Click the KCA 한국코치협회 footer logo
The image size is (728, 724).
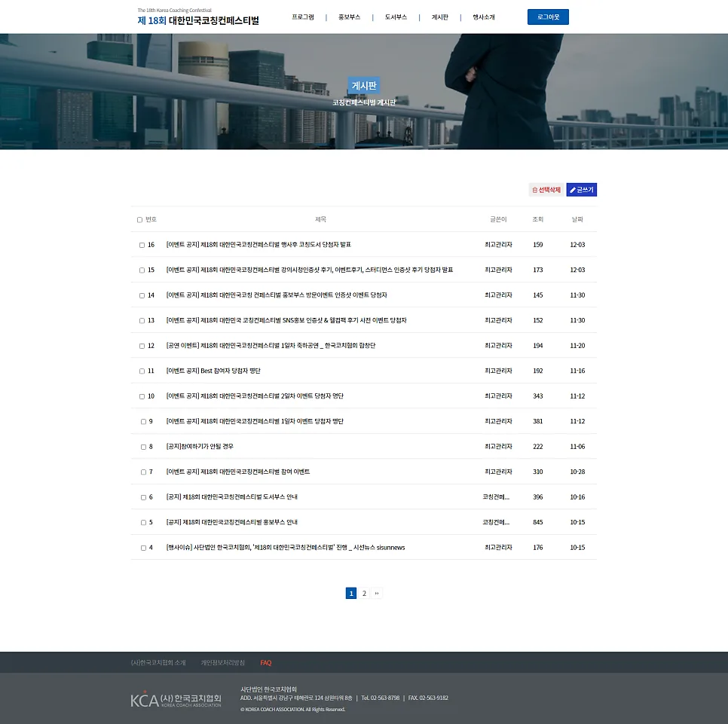176,700
